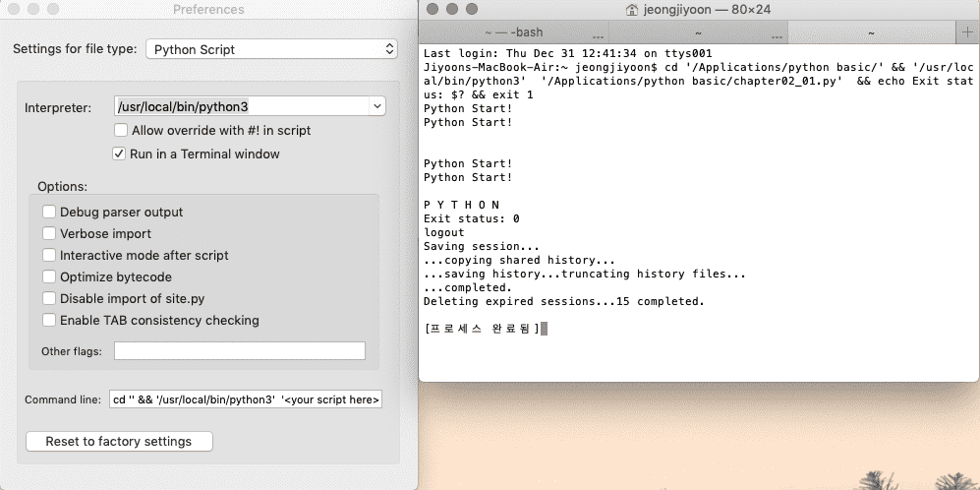The width and height of the screenshot is (980, 490).
Task: Click into the Command line field
Action: [245, 399]
